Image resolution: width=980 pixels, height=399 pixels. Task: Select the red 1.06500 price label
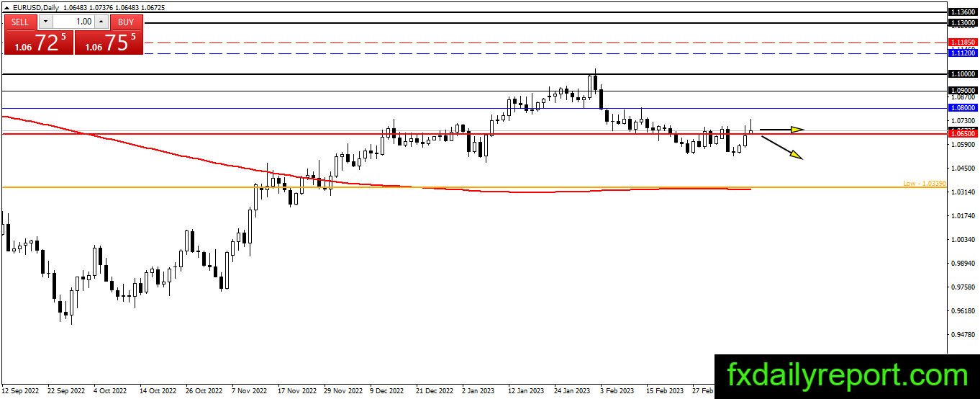(963, 134)
